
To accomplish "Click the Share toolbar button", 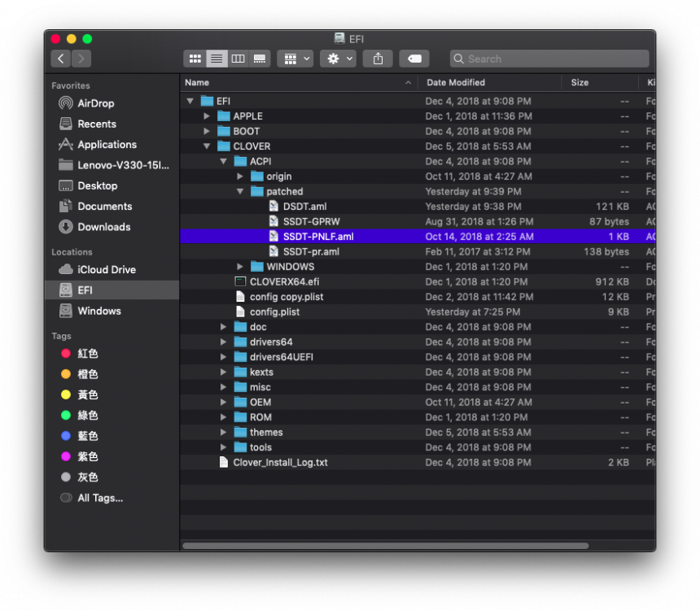I will pos(378,59).
